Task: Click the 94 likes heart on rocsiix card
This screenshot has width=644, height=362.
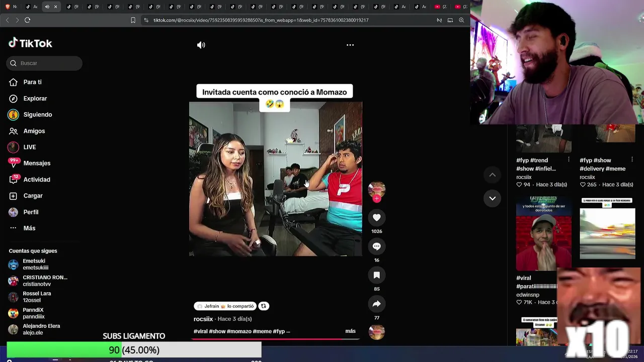Action: tap(519, 185)
